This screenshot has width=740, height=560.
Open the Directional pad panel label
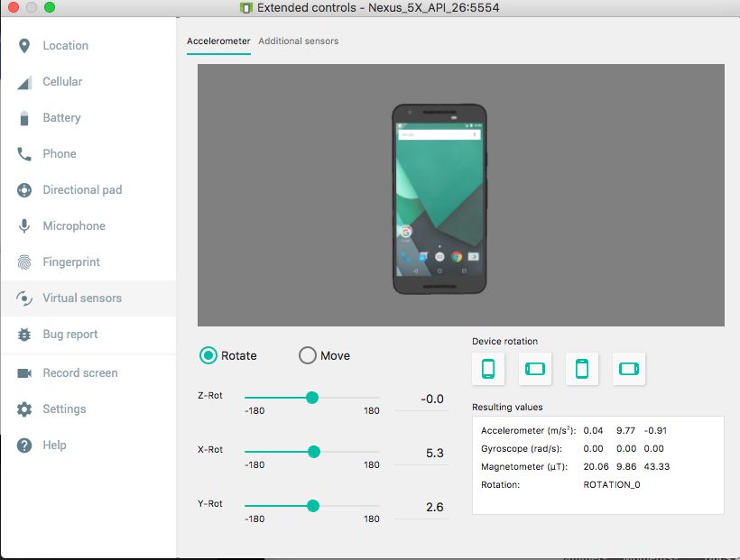83,189
